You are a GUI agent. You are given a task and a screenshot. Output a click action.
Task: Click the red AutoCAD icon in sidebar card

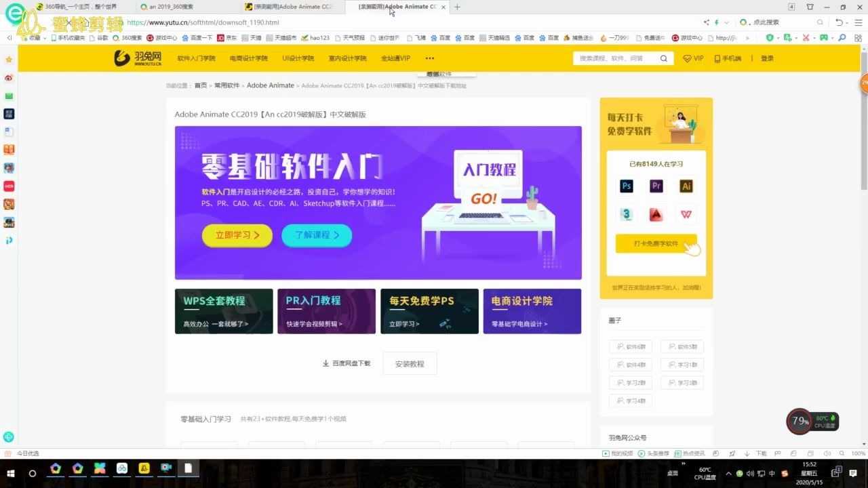pyautogui.click(x=656, y=215)
